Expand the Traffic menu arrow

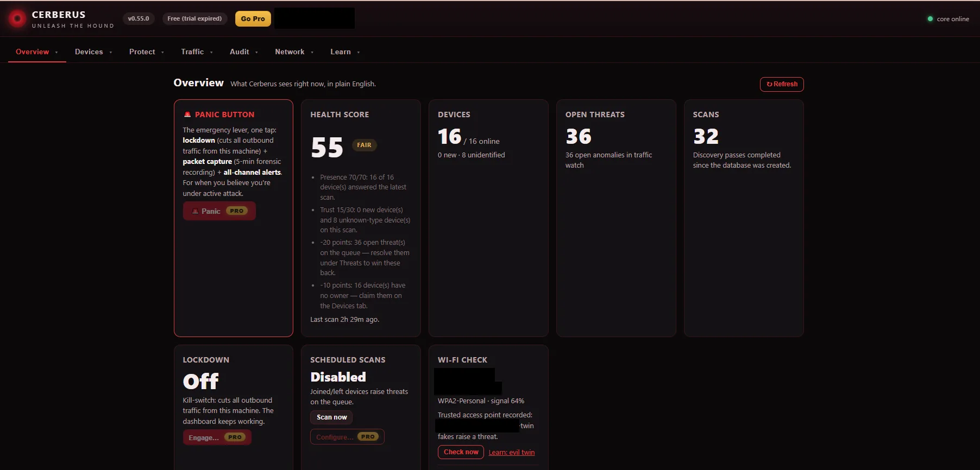(x=211, y=53)
